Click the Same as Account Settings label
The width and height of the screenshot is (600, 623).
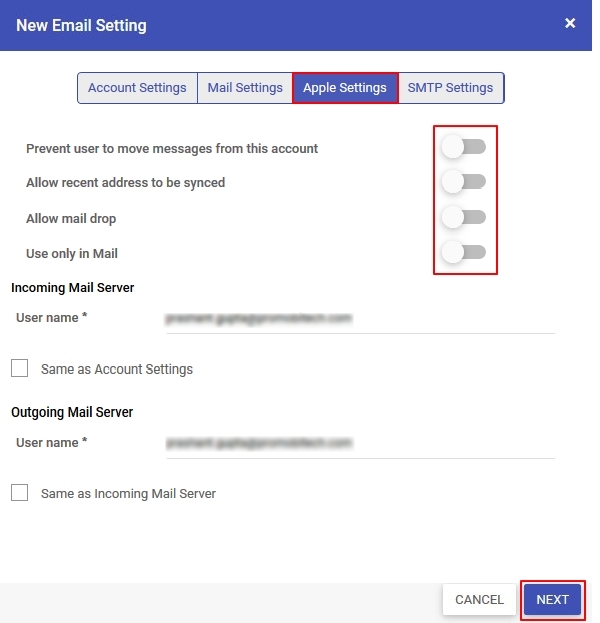tap(117, 369)
